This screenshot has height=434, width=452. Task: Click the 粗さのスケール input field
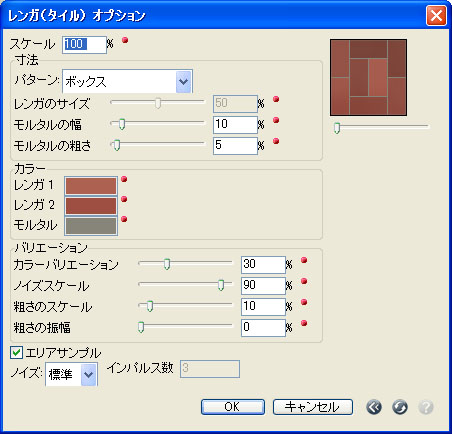[x=263, y=307]
